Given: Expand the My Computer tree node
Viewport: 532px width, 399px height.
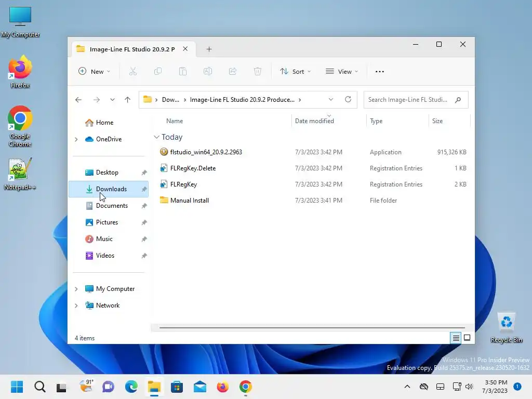Looking at the screenshot, I should click(76, 289).
